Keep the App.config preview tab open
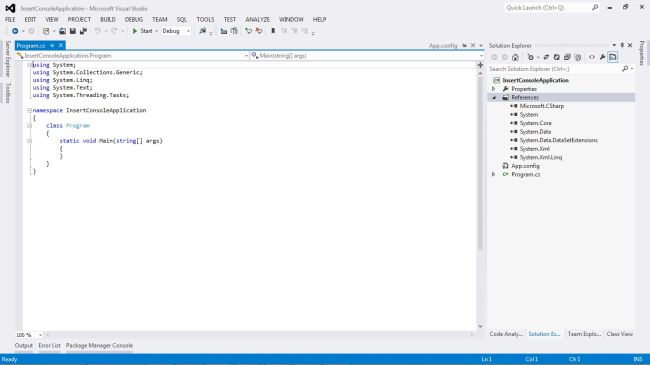This screenshot has width=650, height=365. tap(464, 46)
